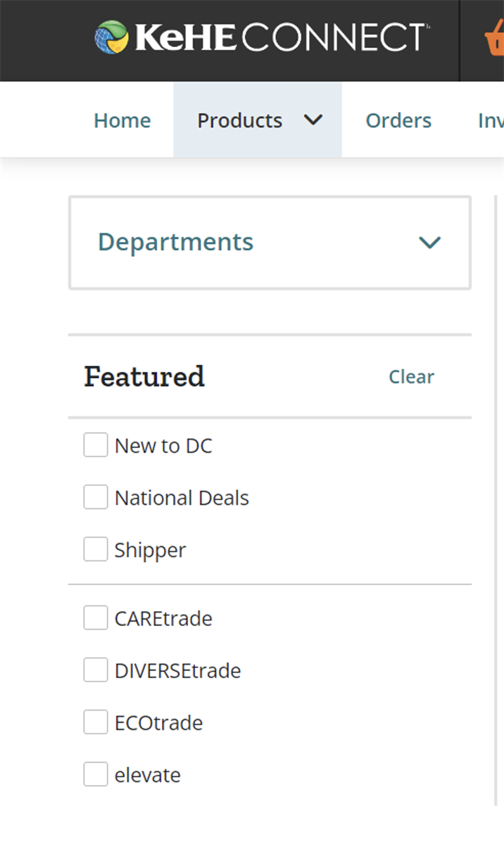This screenshot has height=845, width=504.
Task: Go to the Home tab
Action: [122, 120]
